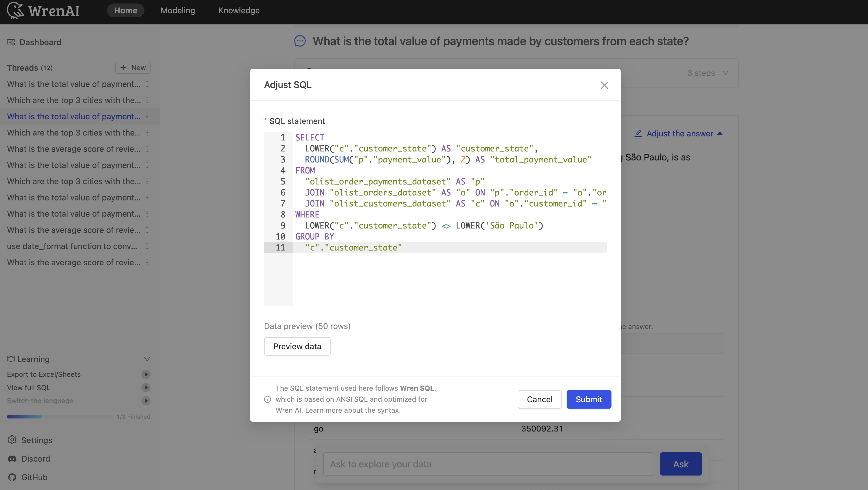Submit the adjusted SQL

click(589, 399)
